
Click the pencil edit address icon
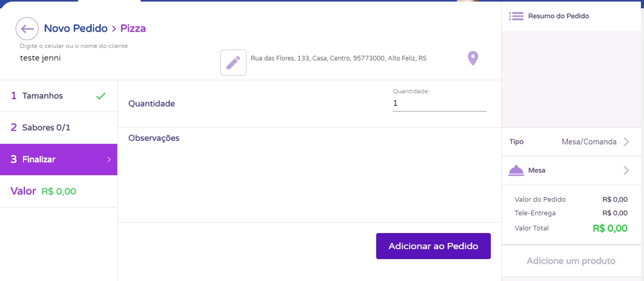(233, 63)
